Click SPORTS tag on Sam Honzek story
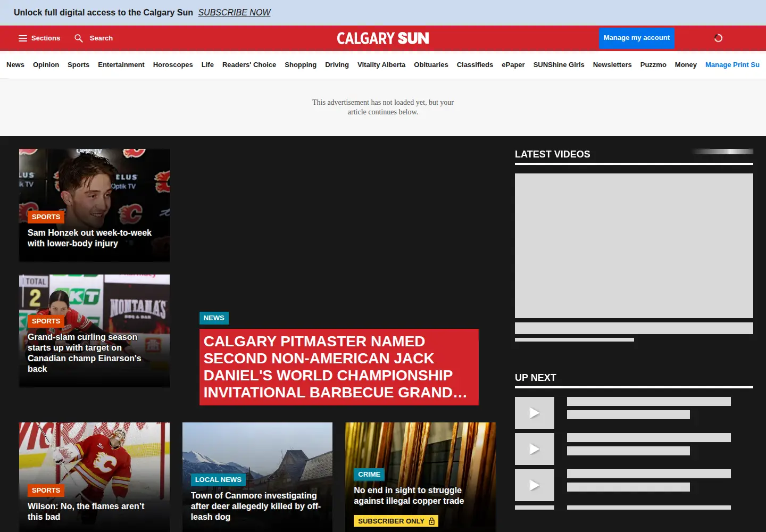Viewport: 766px width, 532px height. 46,217
